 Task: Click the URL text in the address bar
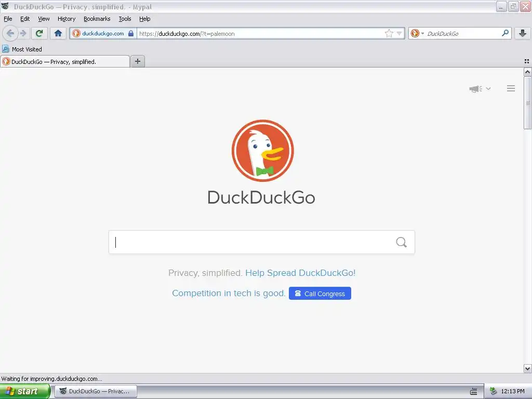[187, 34]
